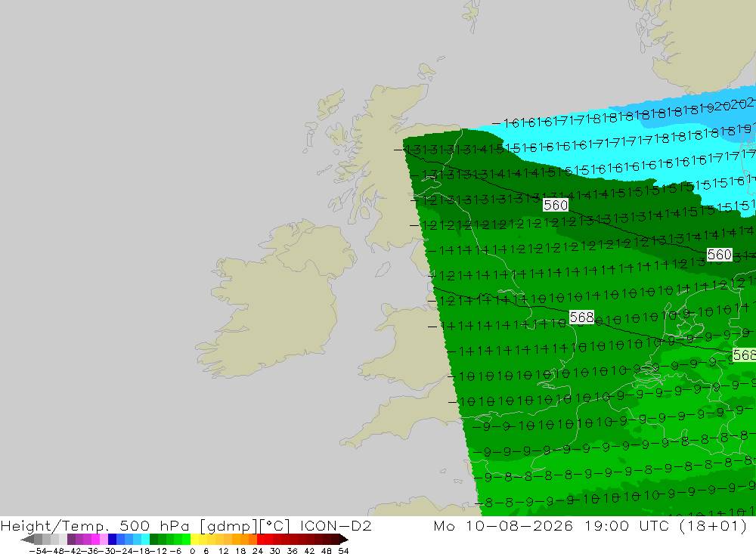Click the right dark arrow end of the color scale
Screen dimensions: 756x554
tap(344, 540)
